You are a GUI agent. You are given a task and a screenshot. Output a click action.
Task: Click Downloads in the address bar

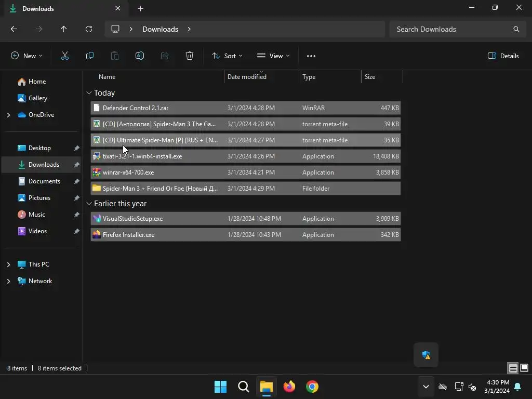(x=160, y=29)
